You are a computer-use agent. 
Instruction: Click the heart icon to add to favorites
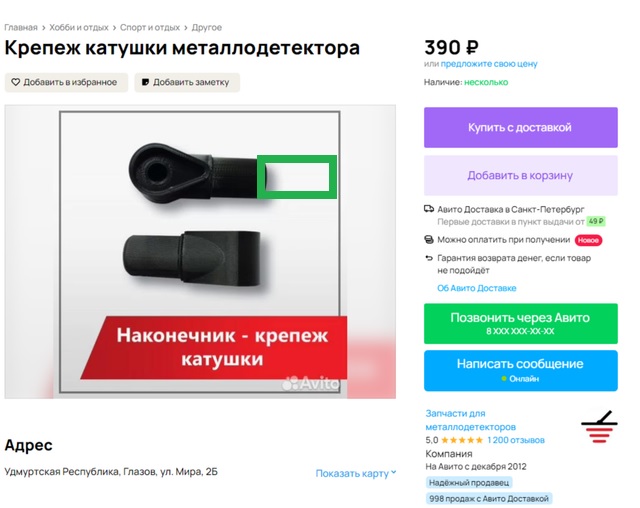pos(16,82)
